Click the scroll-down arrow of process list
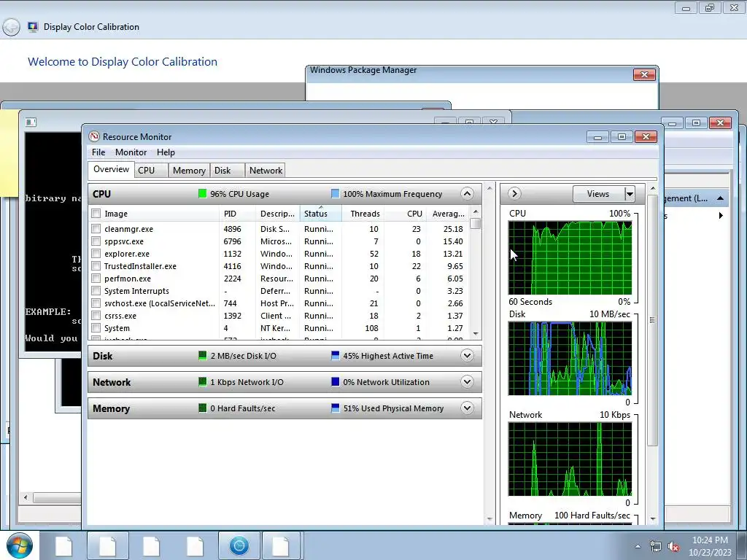This screenshot has height=560, width=747. [476, 334]
